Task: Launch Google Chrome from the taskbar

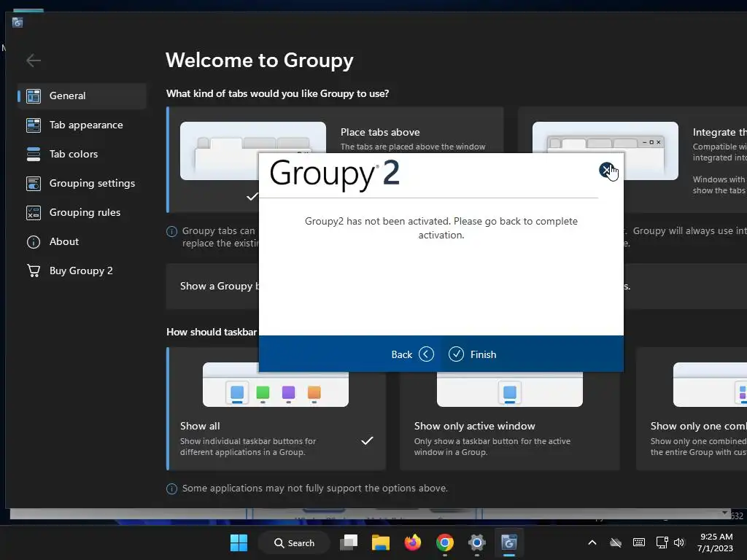Action: tap(444, 542)
